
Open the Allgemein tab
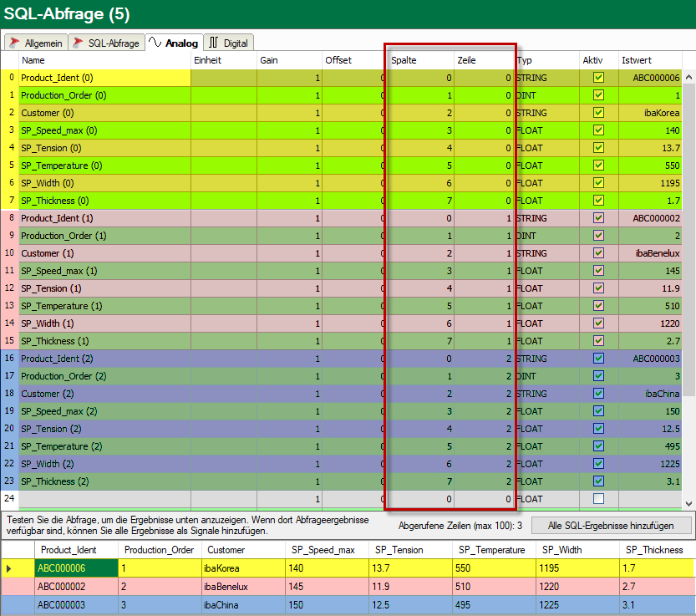click(37, 43)
